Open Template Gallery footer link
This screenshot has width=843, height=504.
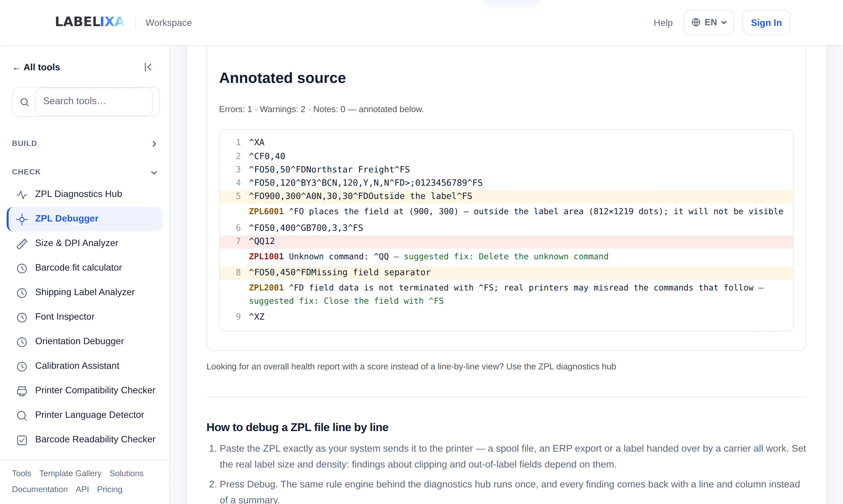70,473
